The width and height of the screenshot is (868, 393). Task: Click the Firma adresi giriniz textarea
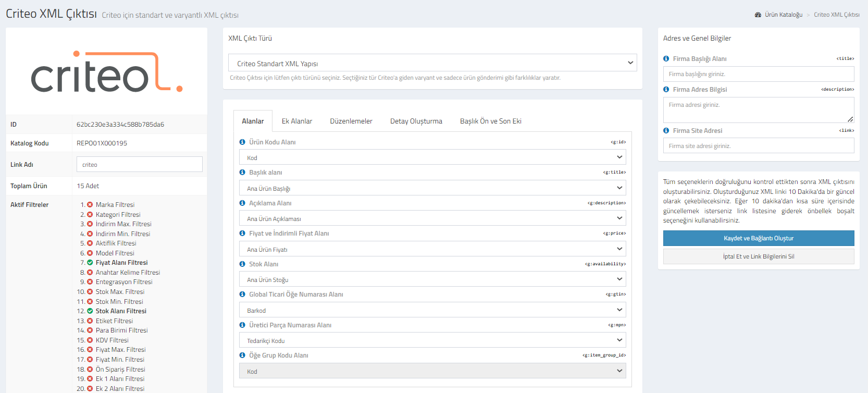click(x=759, y=110)
